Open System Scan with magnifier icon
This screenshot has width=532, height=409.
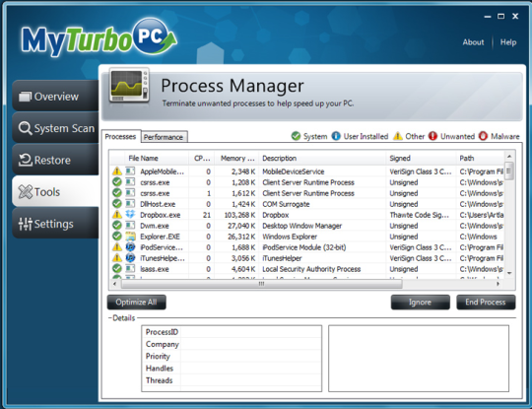tap(55, 128)
